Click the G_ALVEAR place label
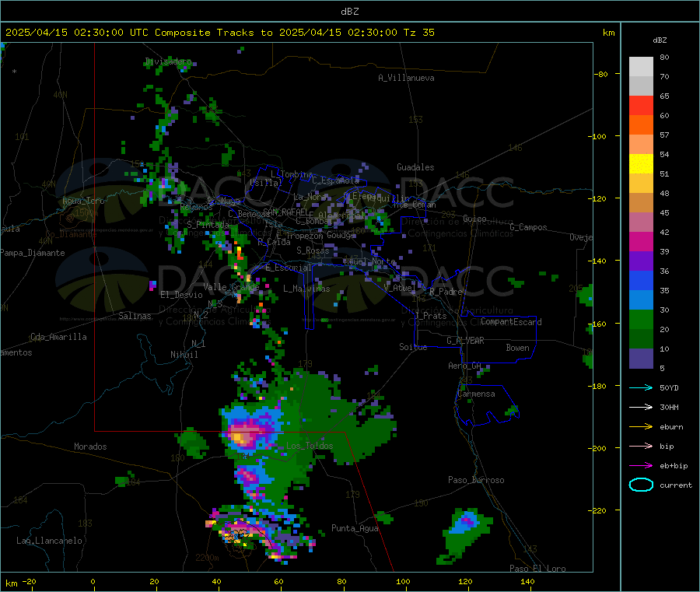This screenshot has height=592, width=700. coord(465,341)
